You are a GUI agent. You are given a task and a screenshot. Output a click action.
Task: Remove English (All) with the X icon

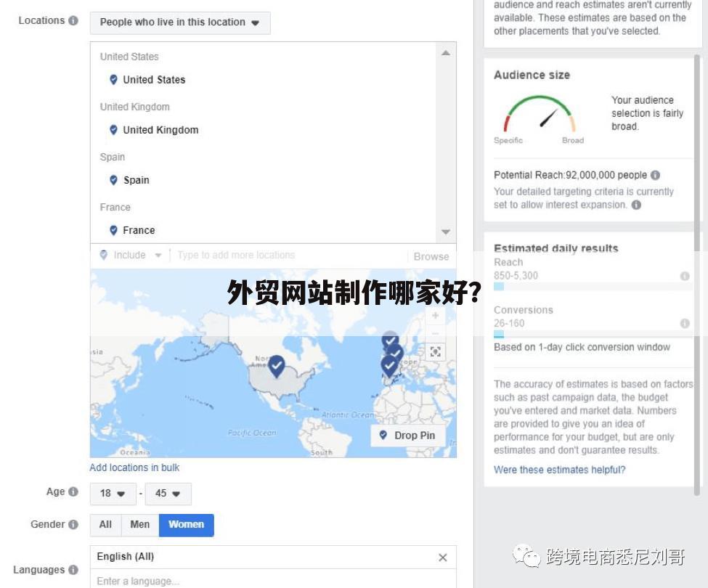click(442, 557)
